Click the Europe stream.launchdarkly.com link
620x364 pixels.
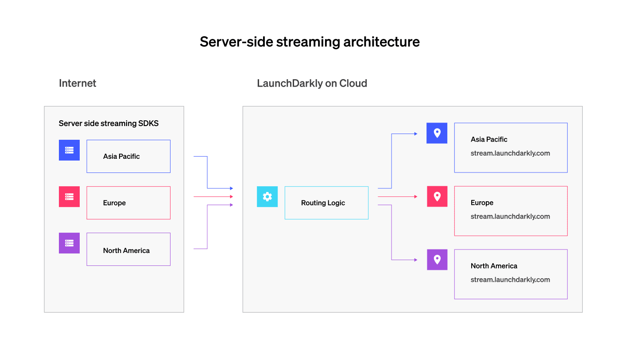[x=510, y=216]
